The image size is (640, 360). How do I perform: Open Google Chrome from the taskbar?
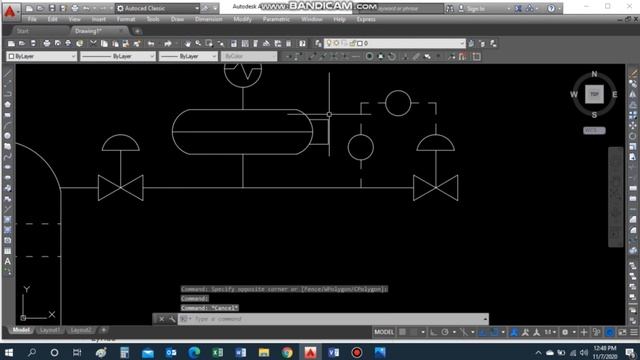coord(287,352)
